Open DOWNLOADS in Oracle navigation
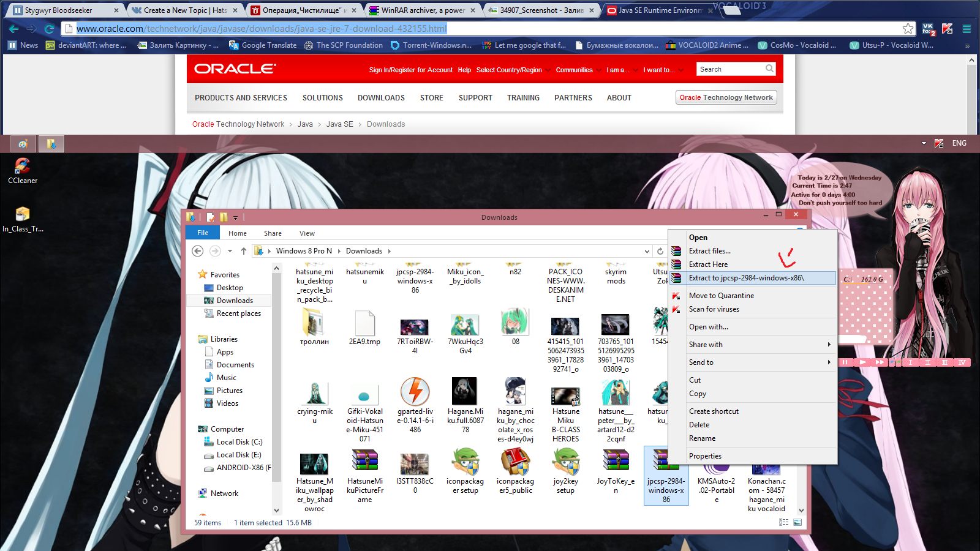 click(381, 98)
